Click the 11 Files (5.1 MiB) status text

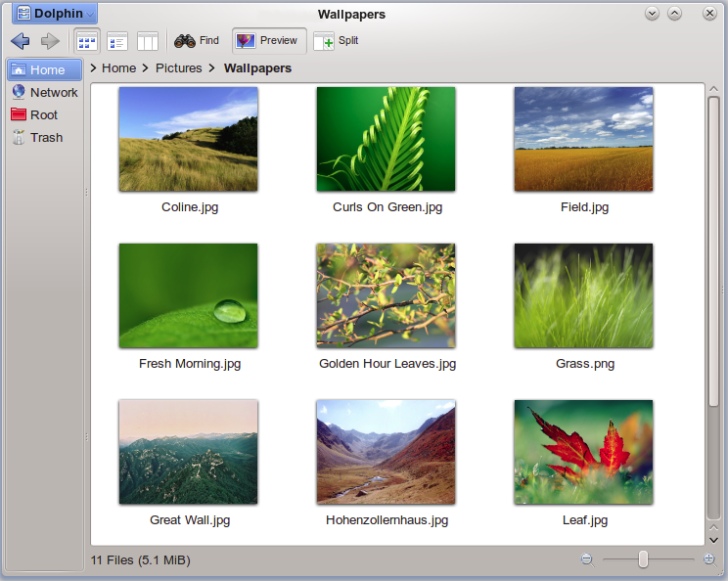[141, 560]
